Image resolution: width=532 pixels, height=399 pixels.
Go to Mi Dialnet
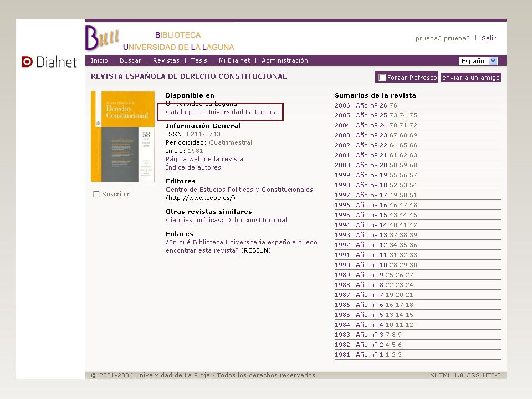pos(234,60)
